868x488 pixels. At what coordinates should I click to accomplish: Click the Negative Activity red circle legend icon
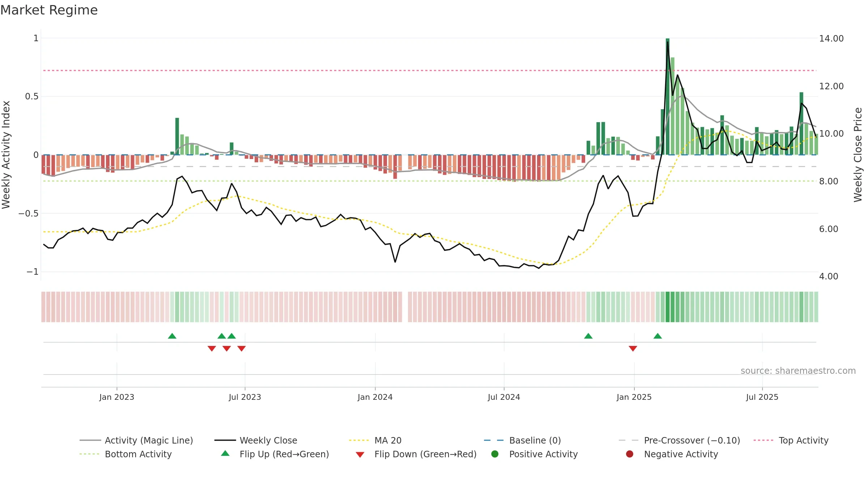point(630,454)
